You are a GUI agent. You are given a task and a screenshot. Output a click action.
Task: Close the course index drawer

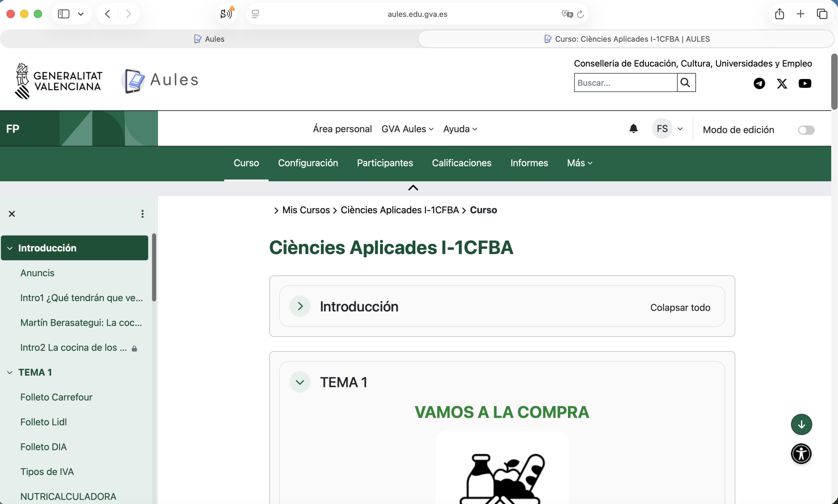(x=12, y=214)
